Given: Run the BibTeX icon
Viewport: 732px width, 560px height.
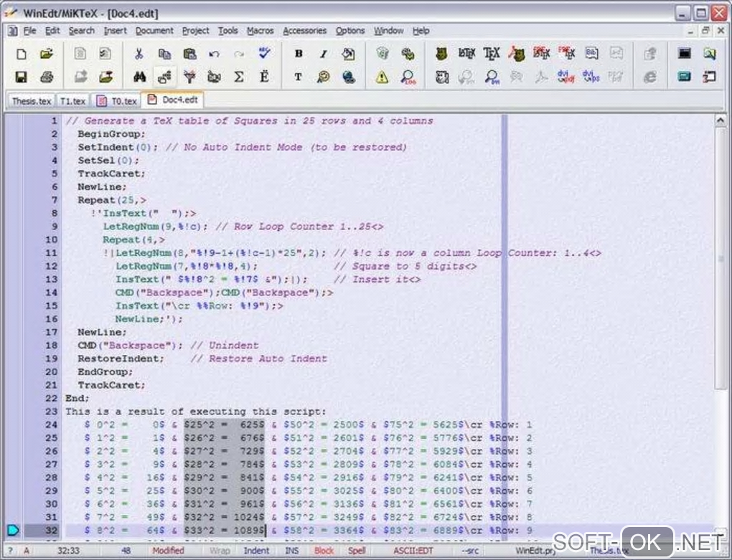Looking at the screenshot, I should coord(591,54).
